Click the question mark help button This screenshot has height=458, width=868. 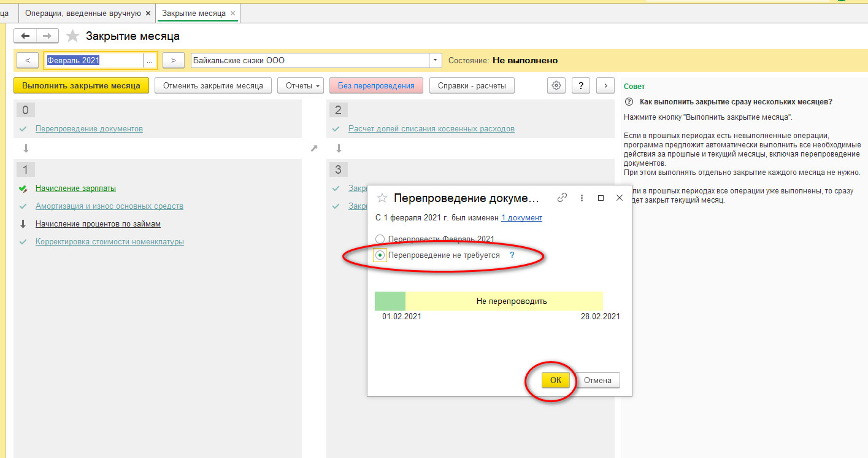pos(580,85)
